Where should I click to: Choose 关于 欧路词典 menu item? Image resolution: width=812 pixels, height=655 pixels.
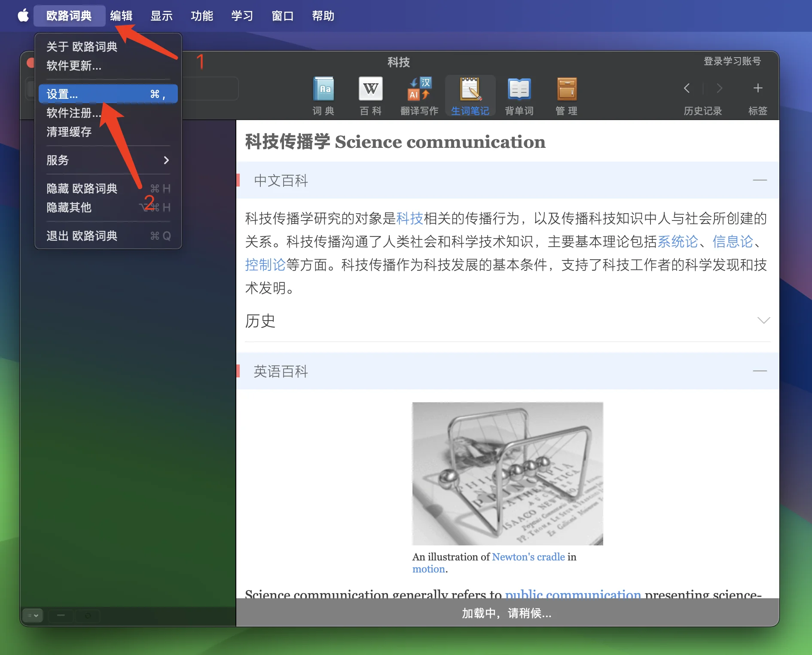click(108, 46)
